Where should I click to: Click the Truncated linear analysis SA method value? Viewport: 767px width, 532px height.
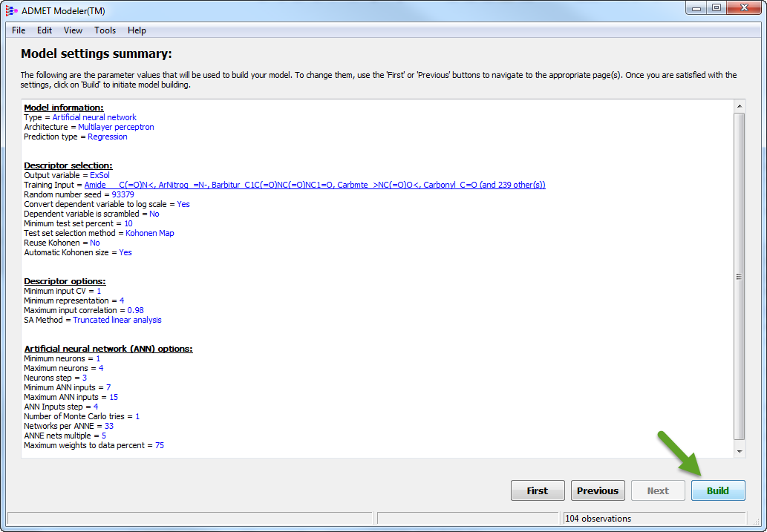click(117, 320)
